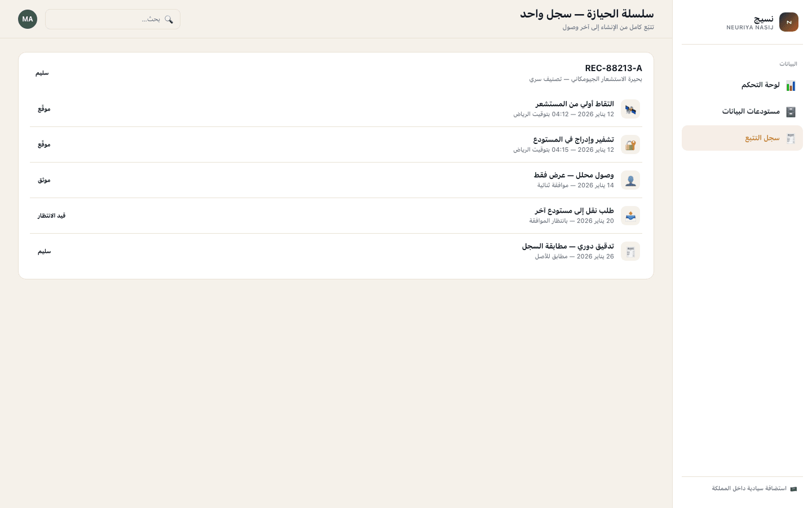Click 20 يناير 2026 — بانتظار الموافقة
812x508 pixels.
(x=571, y=221)
